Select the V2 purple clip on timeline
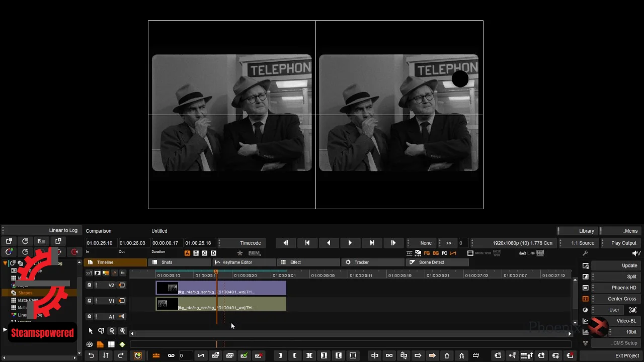 [221, 288]
